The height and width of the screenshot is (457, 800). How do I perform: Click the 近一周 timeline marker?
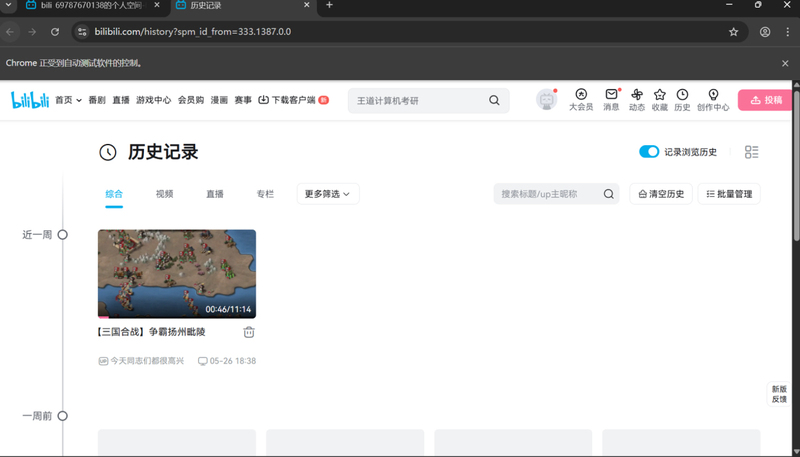(x=63, y=235)
